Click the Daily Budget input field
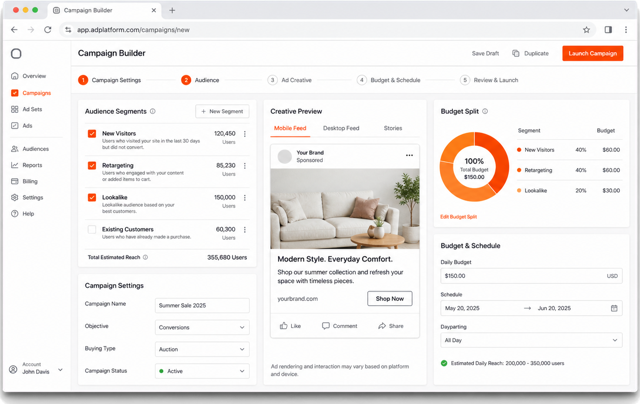Image resolution: width=640 pixels, height=404 pixels. tap(531, 276)
